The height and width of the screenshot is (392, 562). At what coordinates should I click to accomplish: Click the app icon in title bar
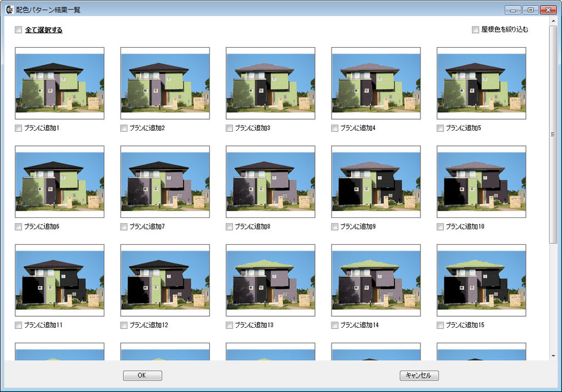pyautogui.click(x=9, y=10)
